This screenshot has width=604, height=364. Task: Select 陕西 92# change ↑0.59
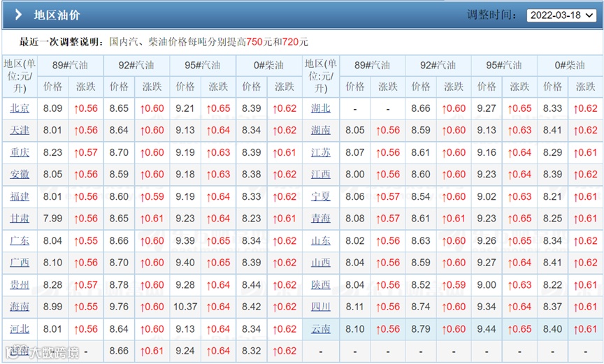coord(454,285)
